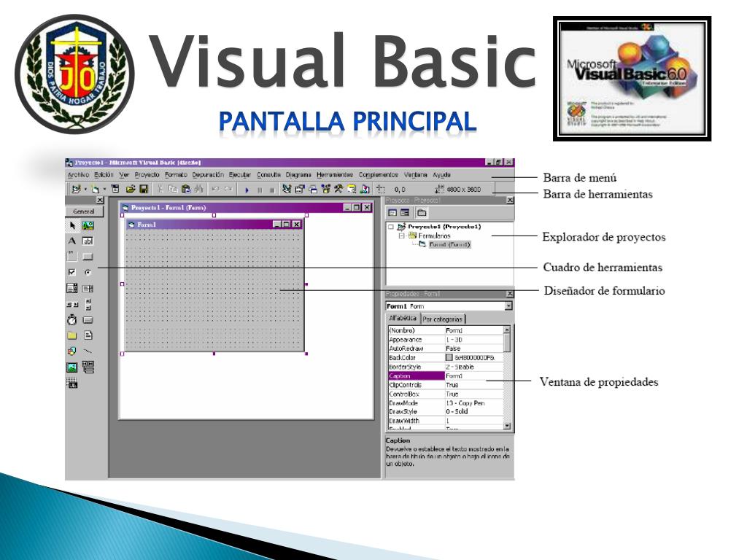Switch to the Por categorías properties tab

click(x=443, y=319)
